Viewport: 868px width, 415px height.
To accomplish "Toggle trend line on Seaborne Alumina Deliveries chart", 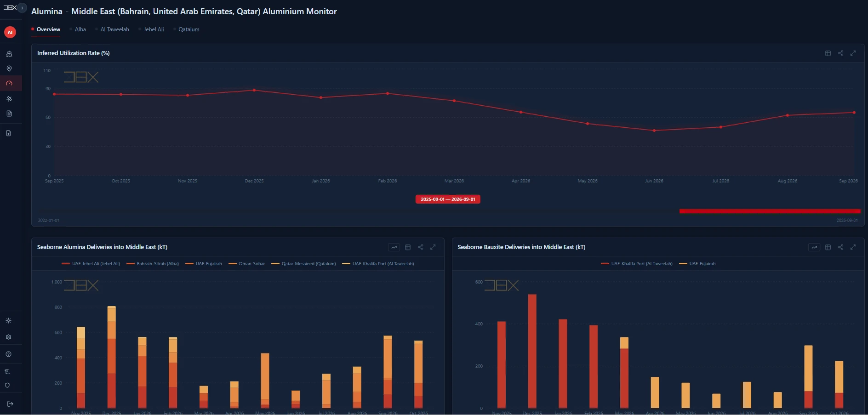I will [x=394, y=247].
